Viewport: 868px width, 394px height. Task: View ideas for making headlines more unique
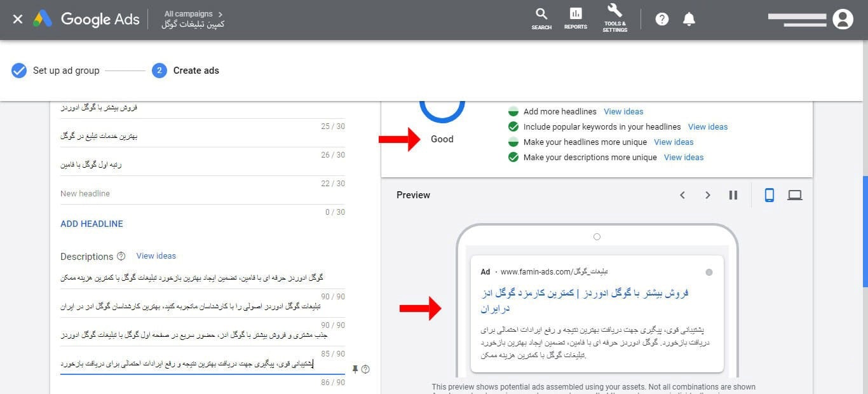[674, 142]
